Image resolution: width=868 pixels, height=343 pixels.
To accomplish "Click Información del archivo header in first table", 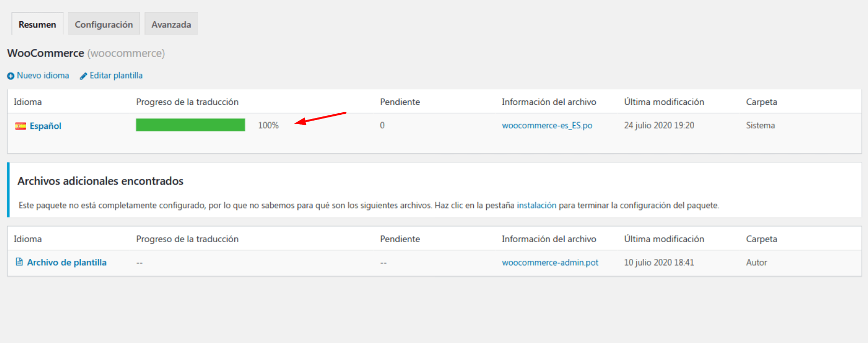I will point(549,102).
